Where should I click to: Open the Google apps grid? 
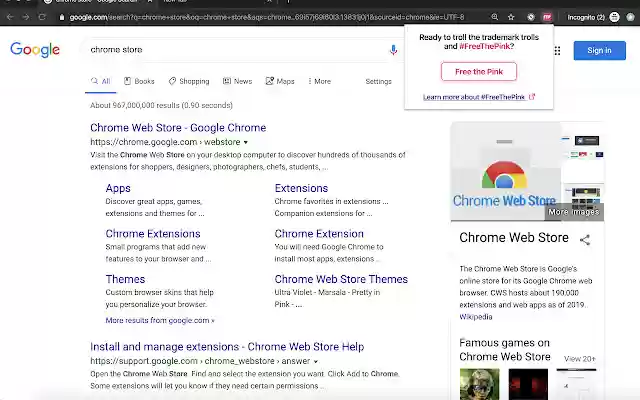(558, 51)
